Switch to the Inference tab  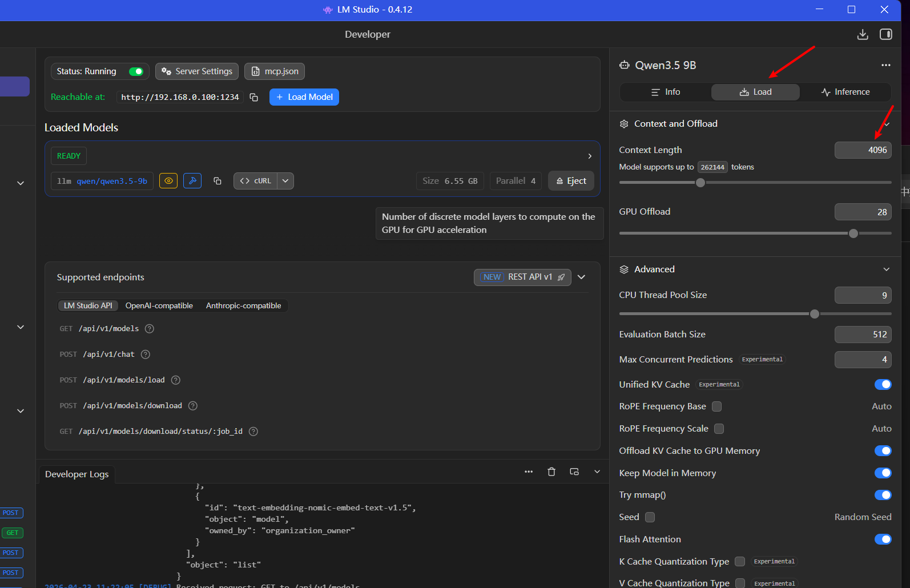point(845,92)
